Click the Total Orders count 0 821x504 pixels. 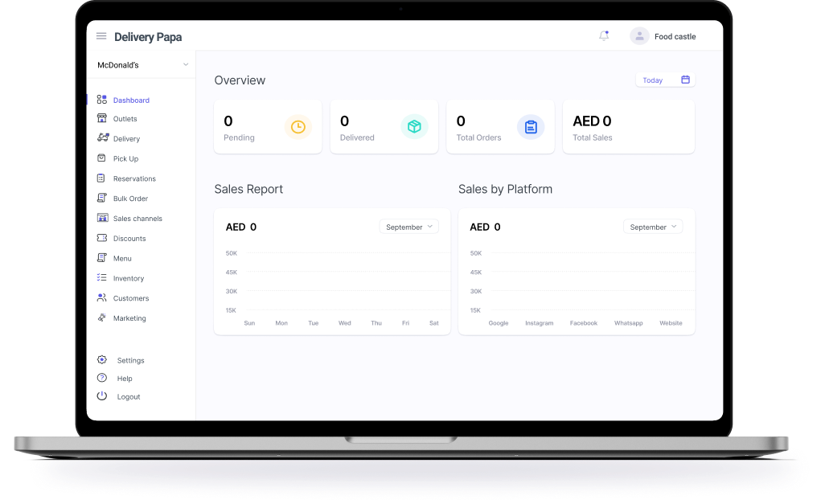pos(461,121)
